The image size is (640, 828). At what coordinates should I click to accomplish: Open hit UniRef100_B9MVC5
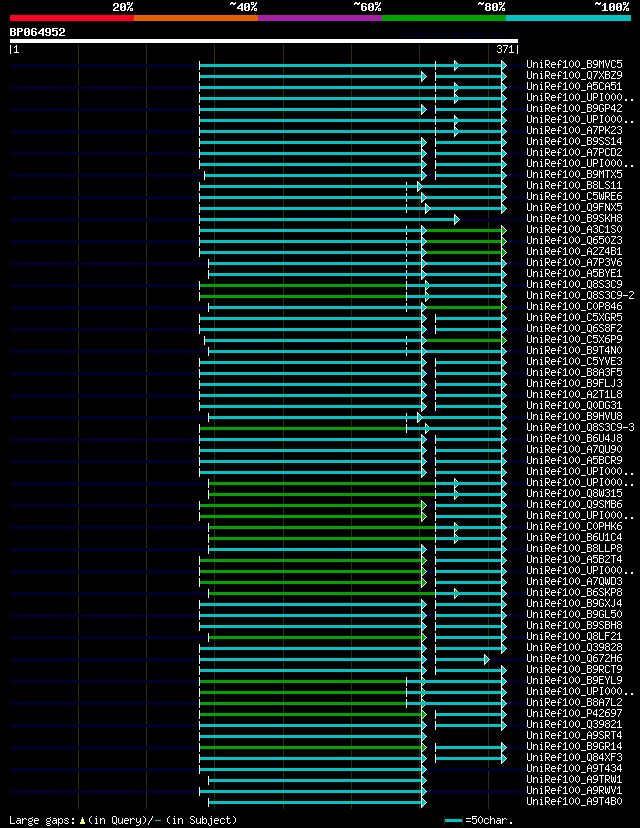coord(575,64)
